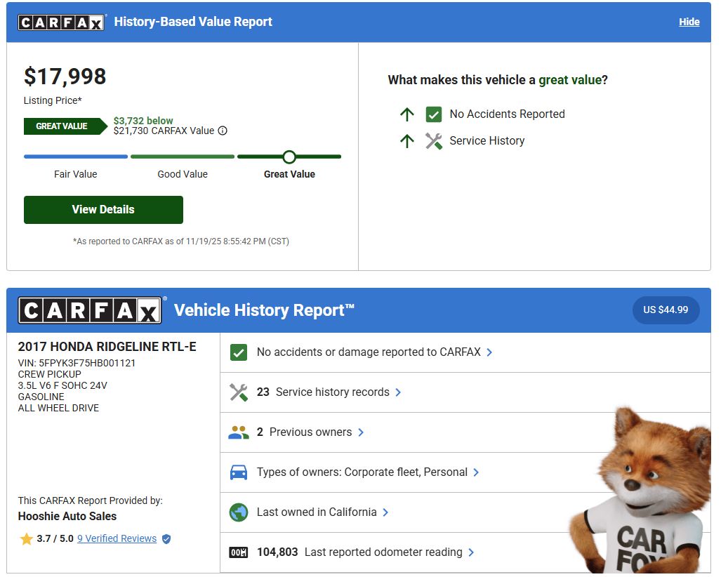728x577 pixels.
Task: Expand the 2 Previous owners chevron
Action: point(361,432)
